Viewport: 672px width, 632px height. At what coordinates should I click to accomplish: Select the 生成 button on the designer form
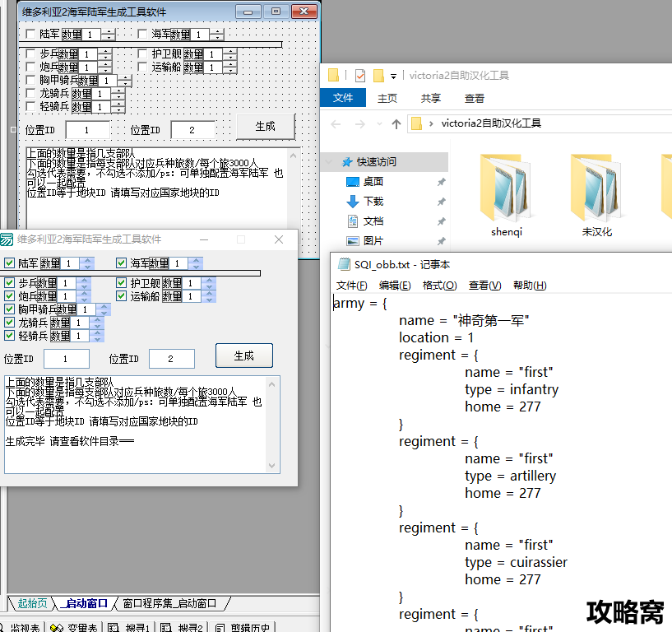point(266,127)
